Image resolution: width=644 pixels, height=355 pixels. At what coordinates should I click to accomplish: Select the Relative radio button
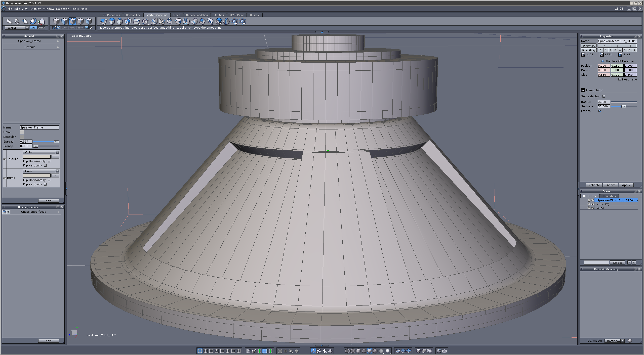[620, 61]
